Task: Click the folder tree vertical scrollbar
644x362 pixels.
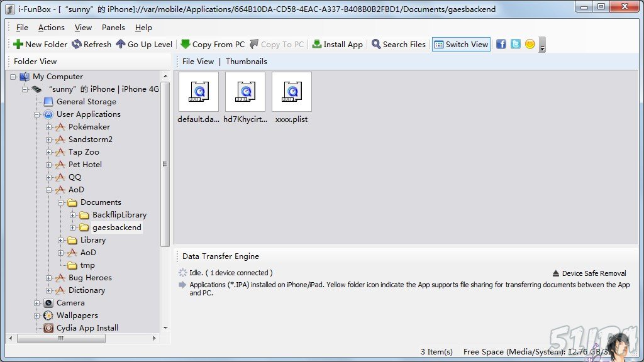Action: 165,163
